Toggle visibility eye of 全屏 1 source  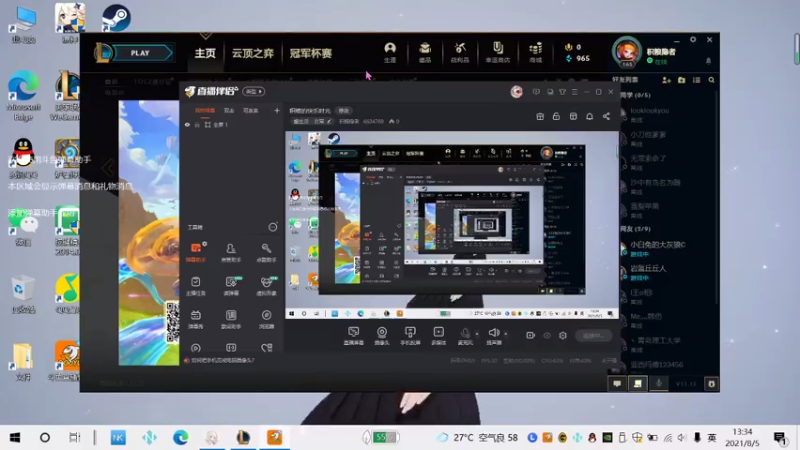pos(187,125)
